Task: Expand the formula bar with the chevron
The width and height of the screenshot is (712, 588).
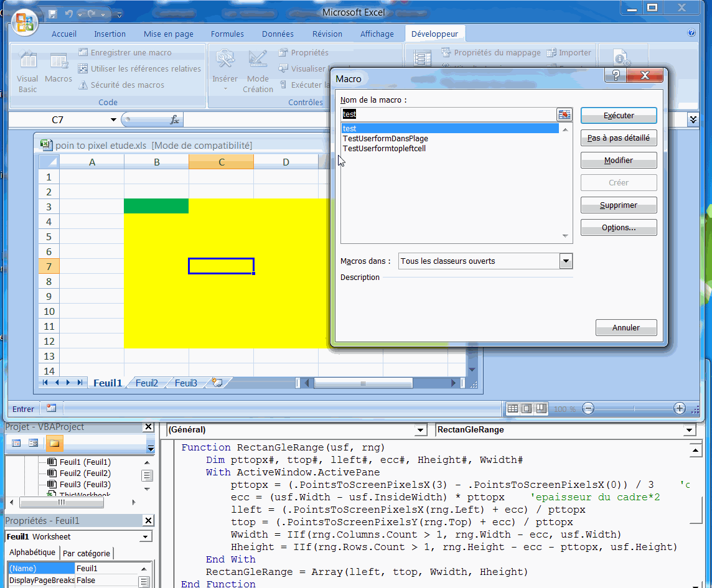Action: point(693,119)
